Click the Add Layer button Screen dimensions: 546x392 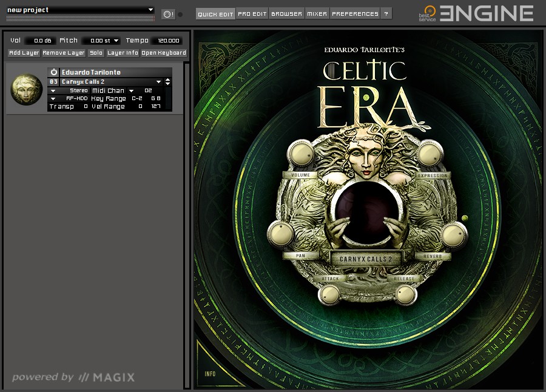pyautogui.click(x=24, y=53)
